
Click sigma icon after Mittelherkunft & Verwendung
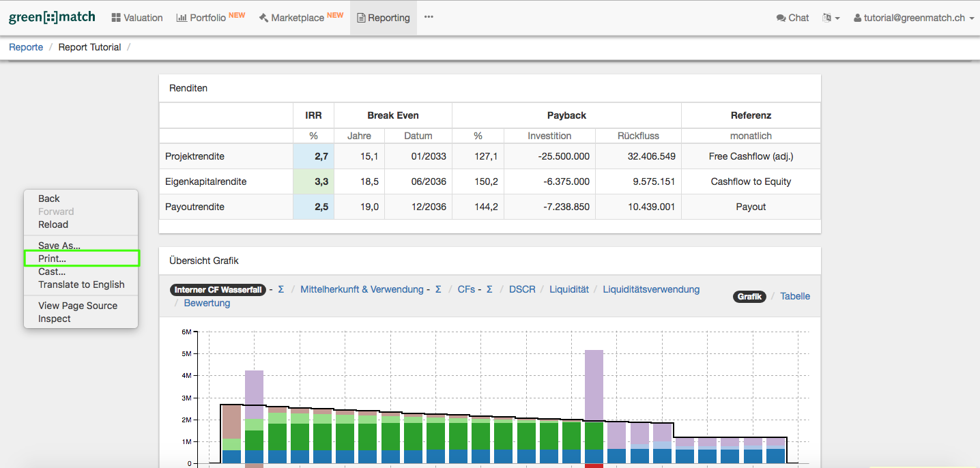coord(438,289)
